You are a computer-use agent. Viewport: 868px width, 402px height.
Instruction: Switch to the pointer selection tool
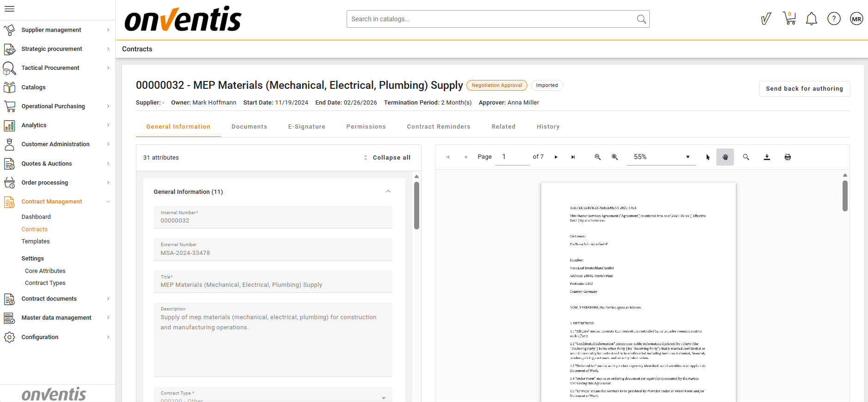pyautogui.click(x=708, y=157)
